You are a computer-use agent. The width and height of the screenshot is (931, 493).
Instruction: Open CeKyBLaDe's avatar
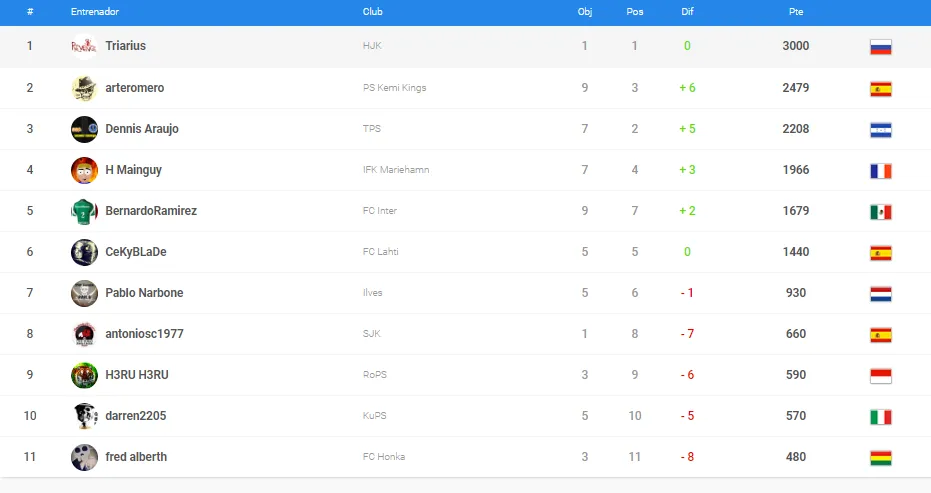[84, 252]
